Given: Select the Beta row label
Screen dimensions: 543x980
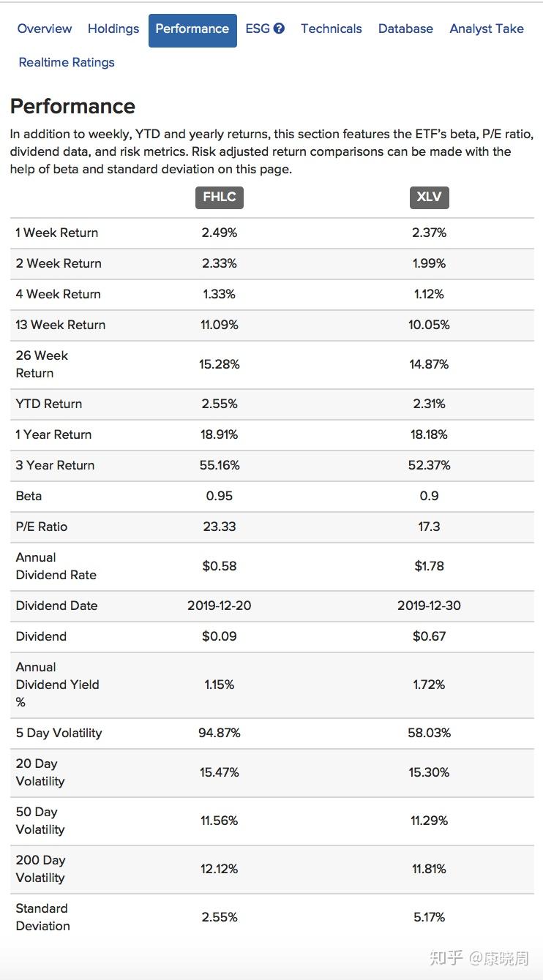Looking at the screenshot, I should point(29,496).
